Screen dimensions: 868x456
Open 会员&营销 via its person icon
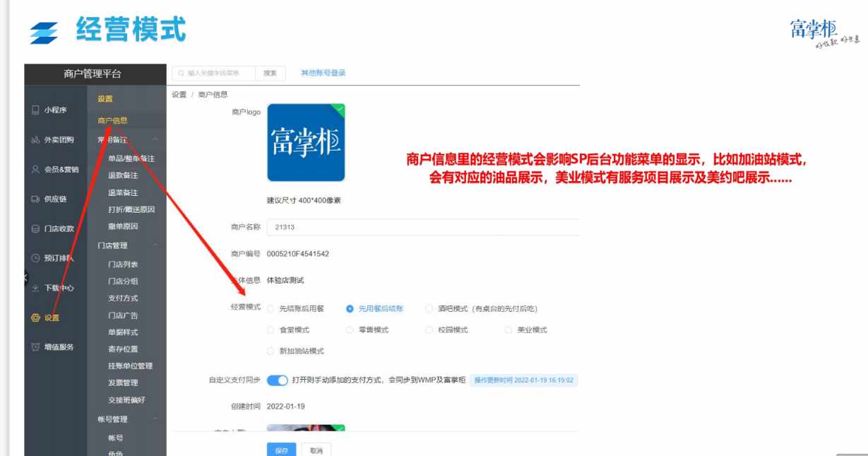35,169
